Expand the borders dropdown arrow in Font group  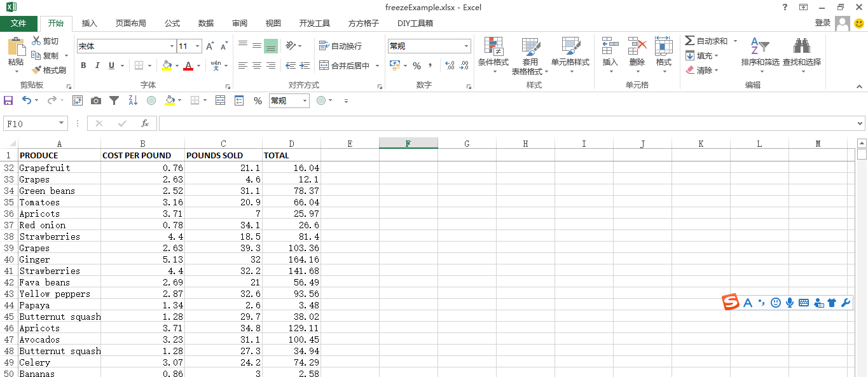point(149,65)
